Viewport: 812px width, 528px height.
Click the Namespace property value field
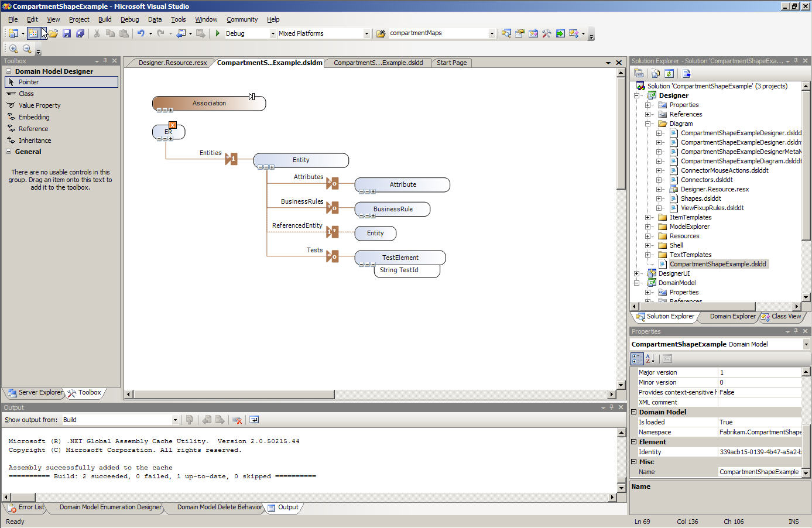click(759, 432)
